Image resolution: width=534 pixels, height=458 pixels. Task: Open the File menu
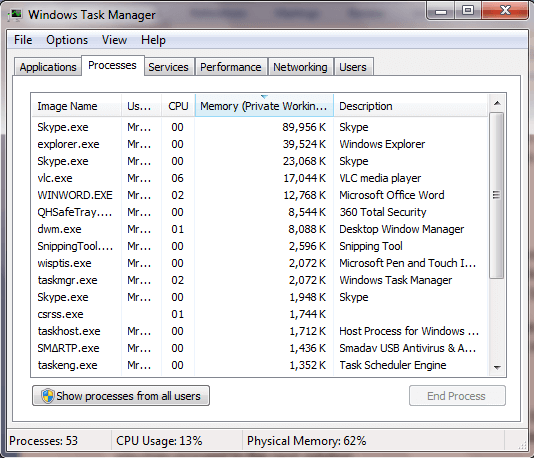23,40
